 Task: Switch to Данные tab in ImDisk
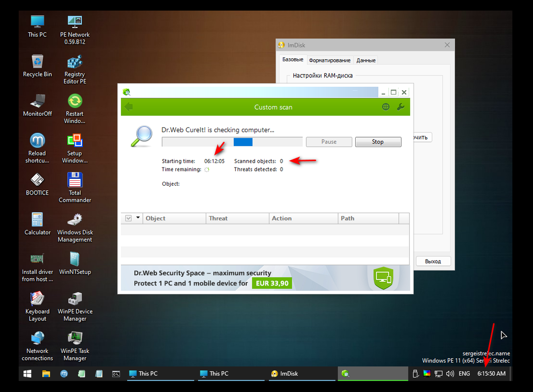(x=366, y=60)
